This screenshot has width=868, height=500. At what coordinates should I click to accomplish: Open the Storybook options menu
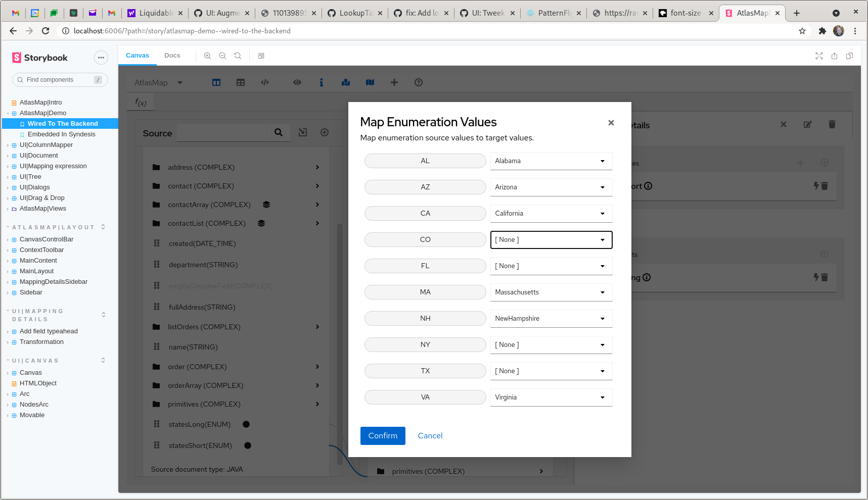(101, 57)
